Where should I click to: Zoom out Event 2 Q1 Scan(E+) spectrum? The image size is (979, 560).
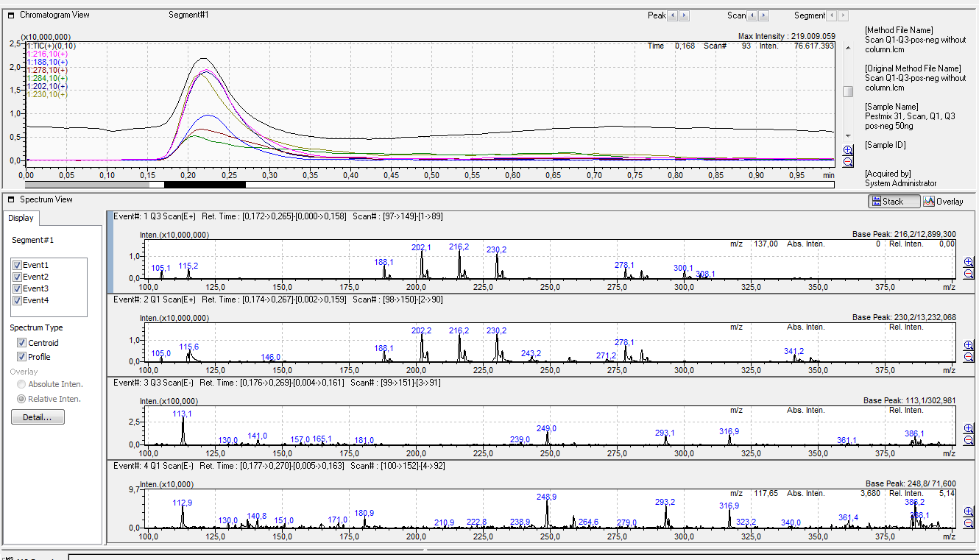968,357
